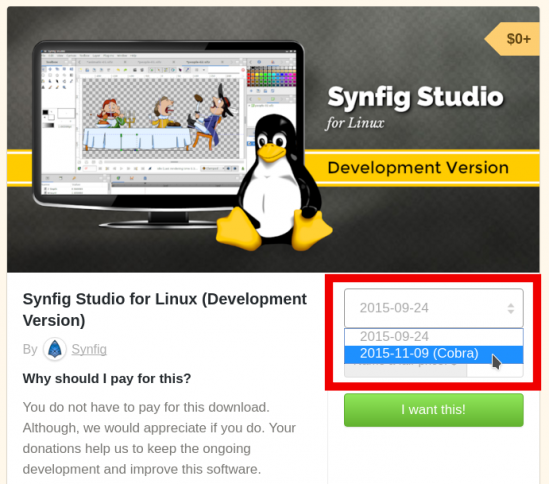
Task: Click the product title heading text
Action: pos(165,310)
